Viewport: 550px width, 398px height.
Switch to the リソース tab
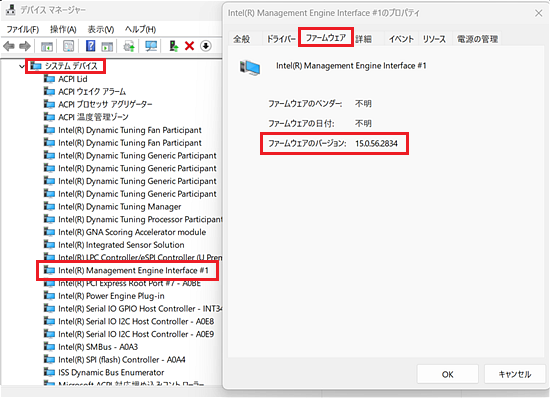pos(434,39)
